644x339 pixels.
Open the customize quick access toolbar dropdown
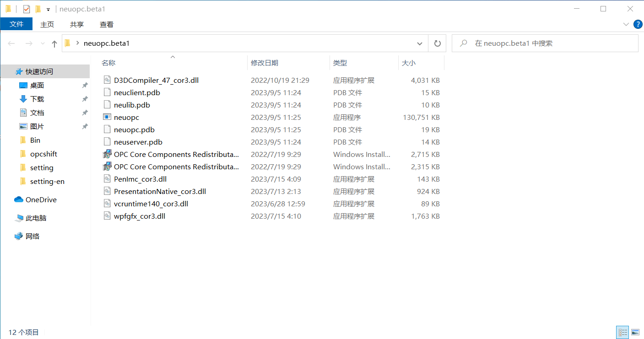[48, 10]
